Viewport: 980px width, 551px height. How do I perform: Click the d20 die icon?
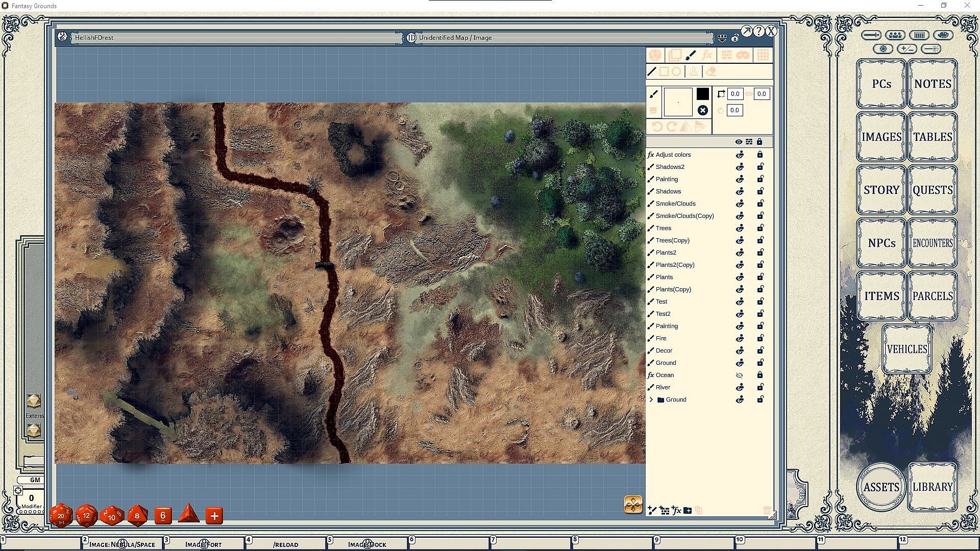(x=61, y=516)
